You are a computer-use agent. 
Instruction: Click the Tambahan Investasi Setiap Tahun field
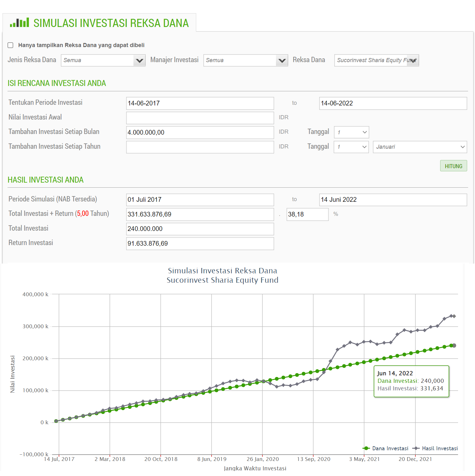point(200,147)
